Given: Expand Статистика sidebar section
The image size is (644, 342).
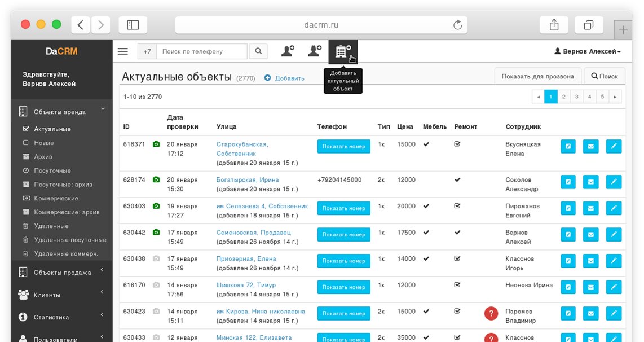Looking at the screenshot, I should click(x=61, y=317).
